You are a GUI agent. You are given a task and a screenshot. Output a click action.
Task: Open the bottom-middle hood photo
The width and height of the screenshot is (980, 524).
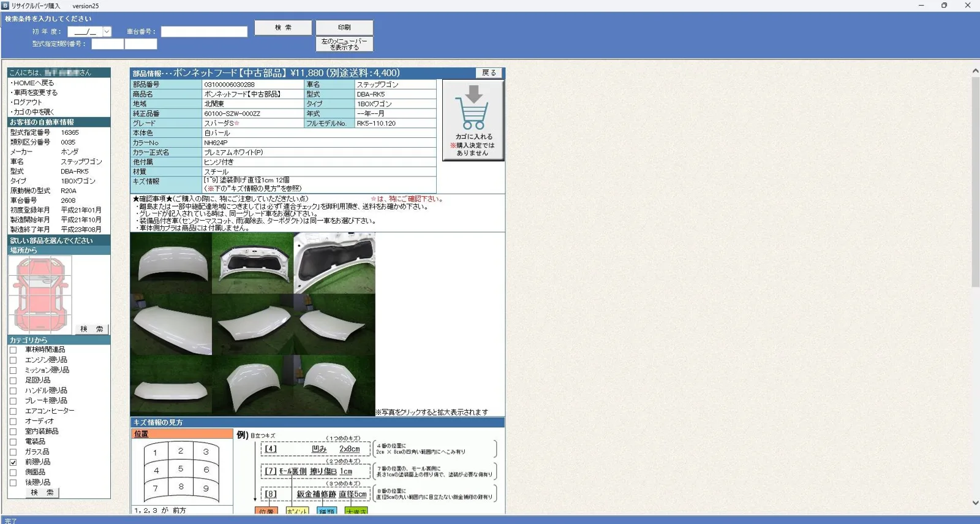tap(252, 385)
